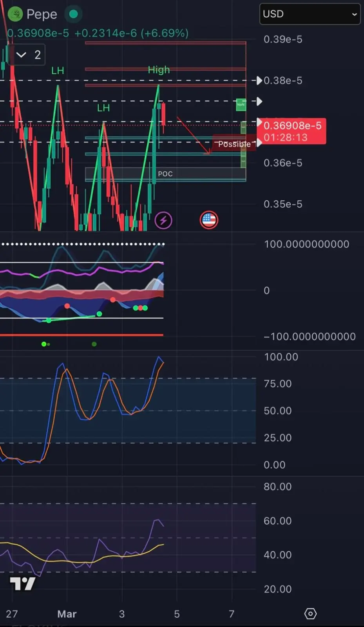364x627 pixels.
Task: Select the High label on chart
Action: (159, 70)
